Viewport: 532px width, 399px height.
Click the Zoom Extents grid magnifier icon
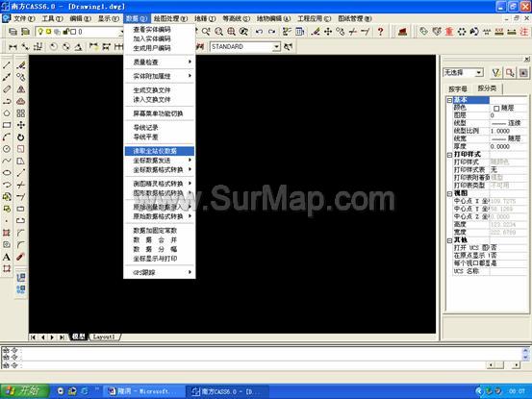pos(232,32)
